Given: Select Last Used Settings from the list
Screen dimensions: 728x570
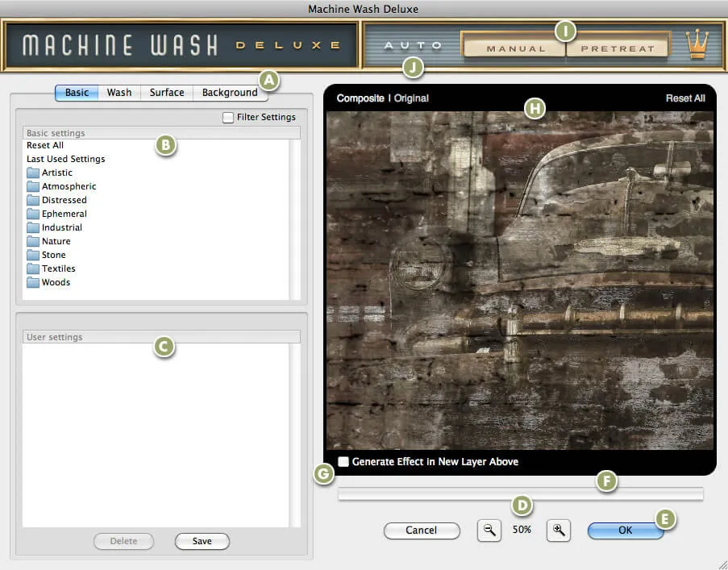Looking at the screenshot, I should tap(65, 158).
